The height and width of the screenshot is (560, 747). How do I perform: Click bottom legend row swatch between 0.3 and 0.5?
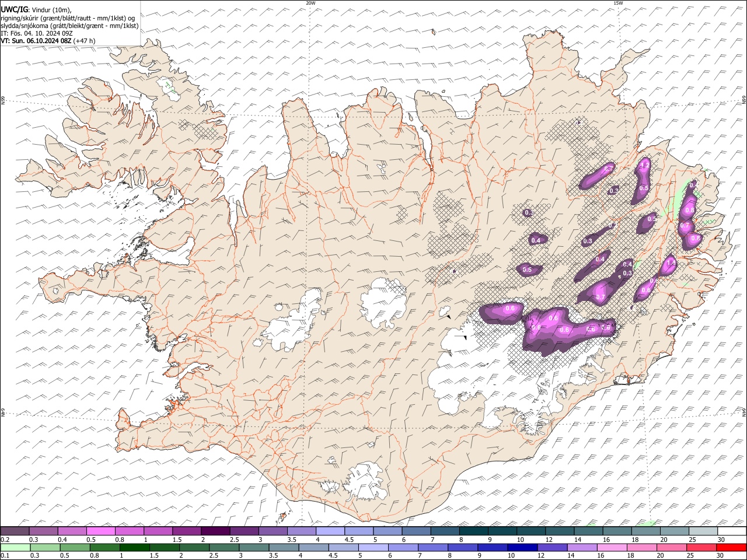tap(44, 547)
